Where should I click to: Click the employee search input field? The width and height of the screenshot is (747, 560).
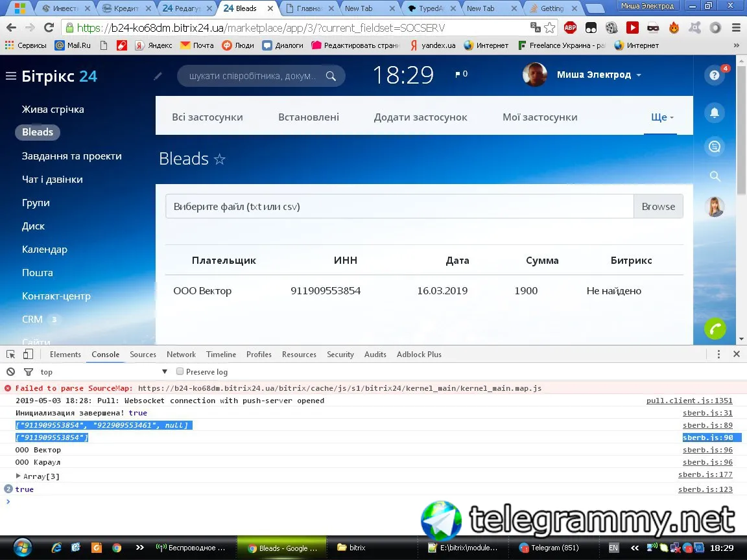click(x=252, y=76)
